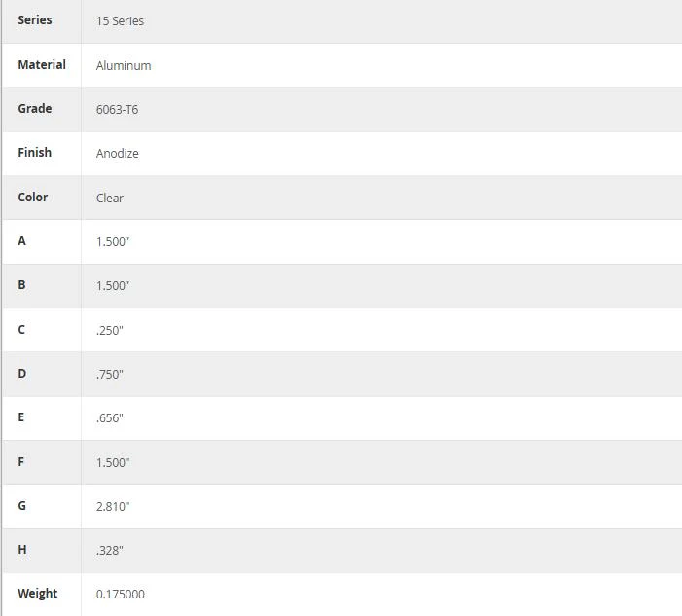The image size is (682, 616).
Task: Click the Series row label
Action: 35,20
